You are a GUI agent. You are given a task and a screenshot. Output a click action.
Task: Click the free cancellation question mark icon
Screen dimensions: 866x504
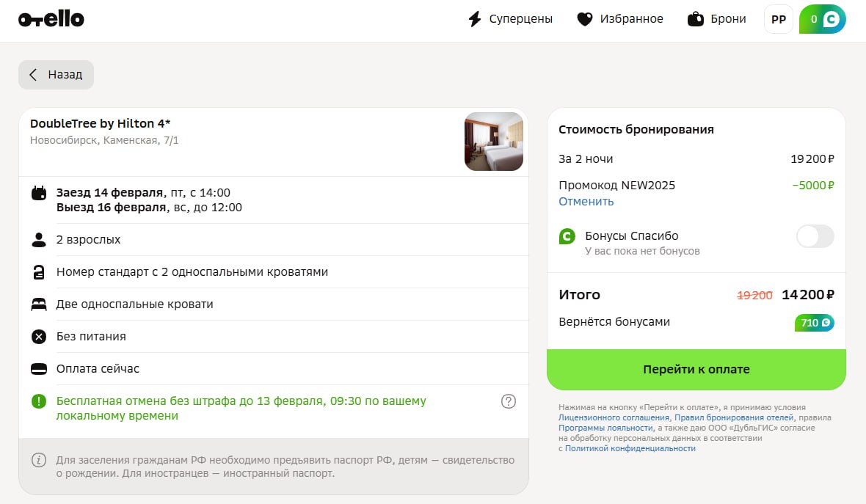tap(509, 401)
